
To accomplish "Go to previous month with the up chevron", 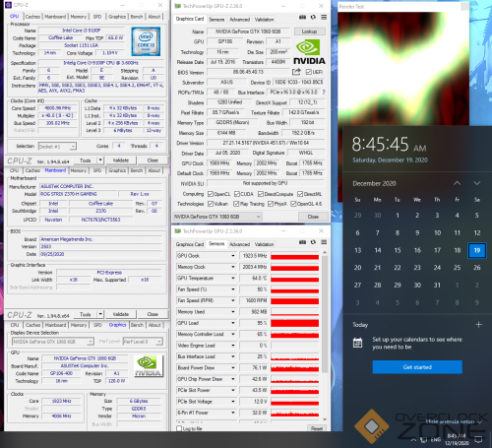I will 457,183.
